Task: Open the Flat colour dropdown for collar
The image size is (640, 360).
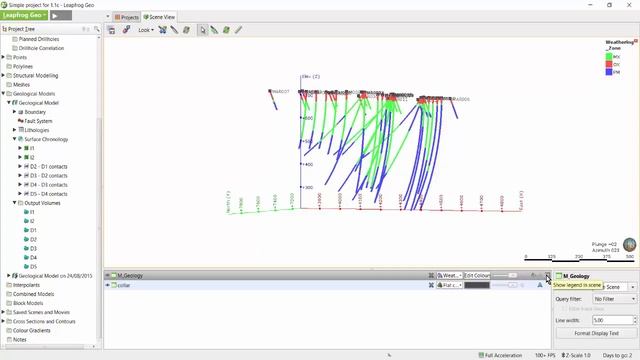Action: click(x=449, y=285)
